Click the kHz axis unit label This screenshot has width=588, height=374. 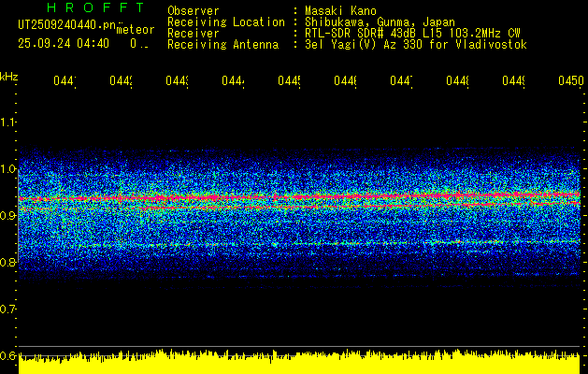coord(9,77)
